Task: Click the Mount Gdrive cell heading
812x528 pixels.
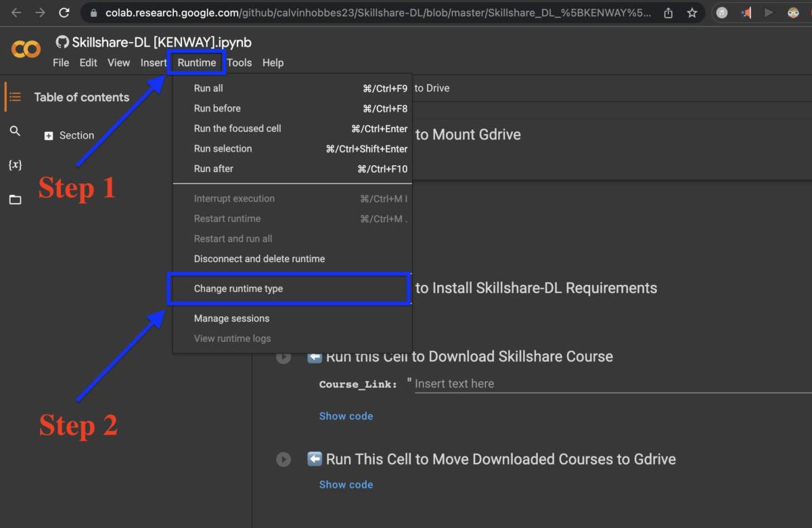Action: tap(468, 134)
